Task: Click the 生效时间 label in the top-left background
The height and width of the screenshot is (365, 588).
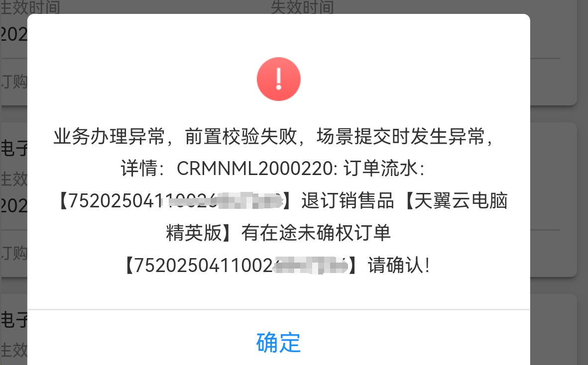Action: [x=30, y=7]
